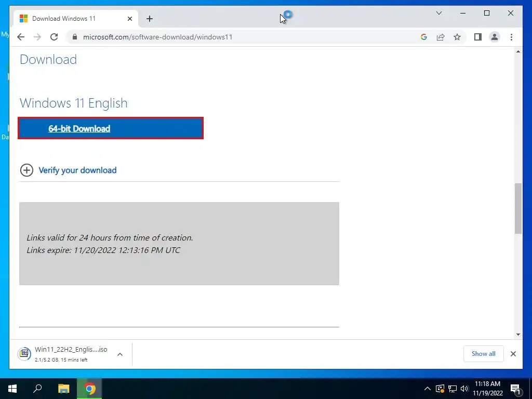Viewport: 532px width, 399px height.
Task: Click the scrollbar down arrow
Action: [x=518, y=335]
